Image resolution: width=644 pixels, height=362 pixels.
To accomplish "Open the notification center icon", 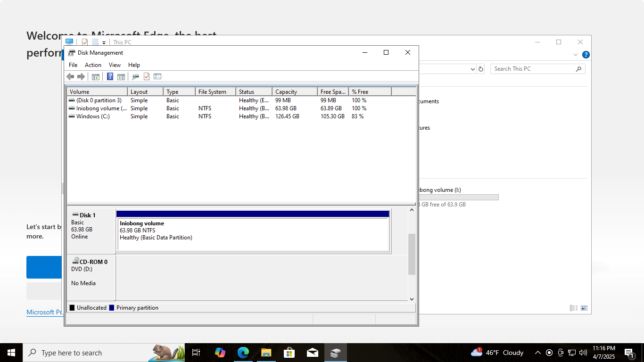I will pos(629,353).
